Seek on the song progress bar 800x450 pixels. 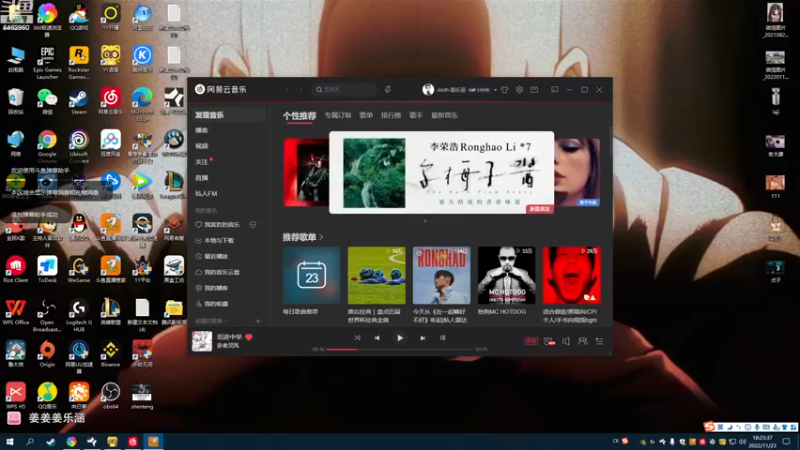(400, 349)
